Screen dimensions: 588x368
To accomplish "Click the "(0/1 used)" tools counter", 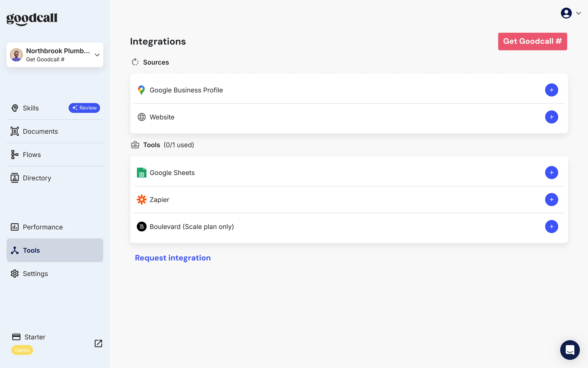I will (x=179, y=145).
